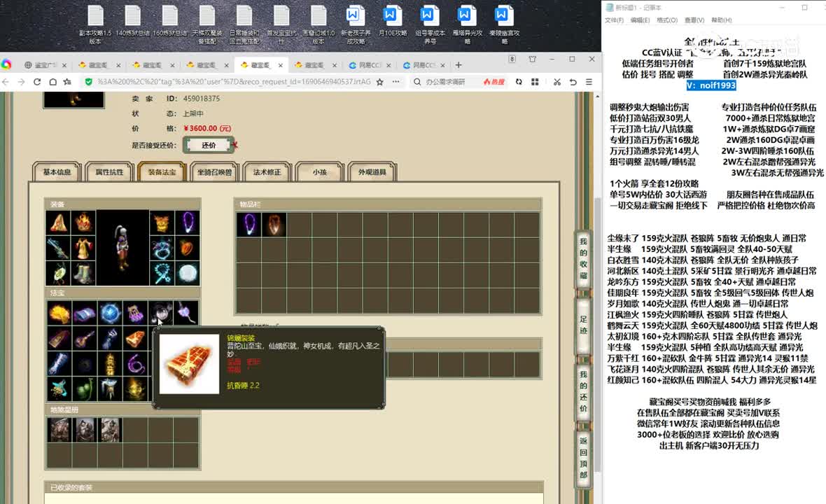Open the browser apps grid icon
Viewport: 826px width, 504px height.
click(535, 82)
